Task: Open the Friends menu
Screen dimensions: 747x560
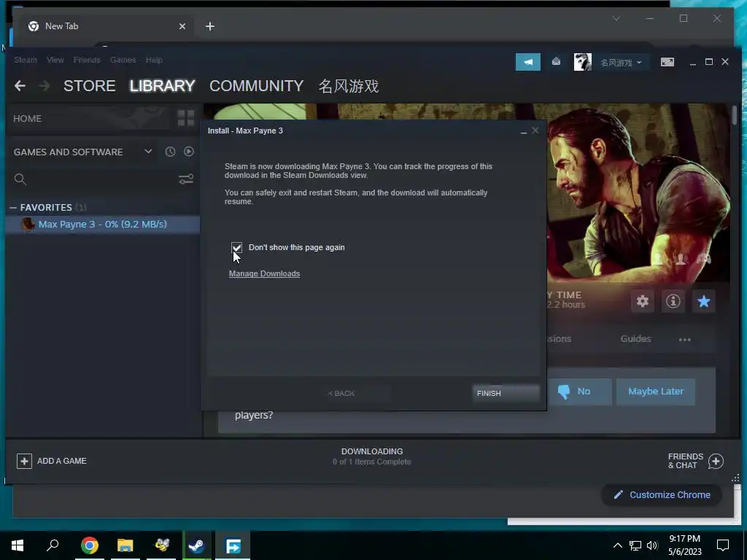Action: point(87,60)
